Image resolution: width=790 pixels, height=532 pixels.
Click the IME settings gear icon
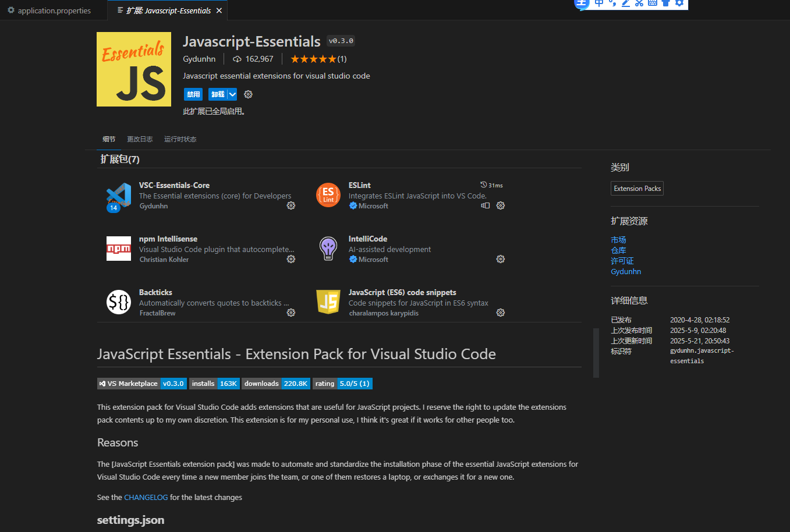pyautogui.click(x=679, y=3)
